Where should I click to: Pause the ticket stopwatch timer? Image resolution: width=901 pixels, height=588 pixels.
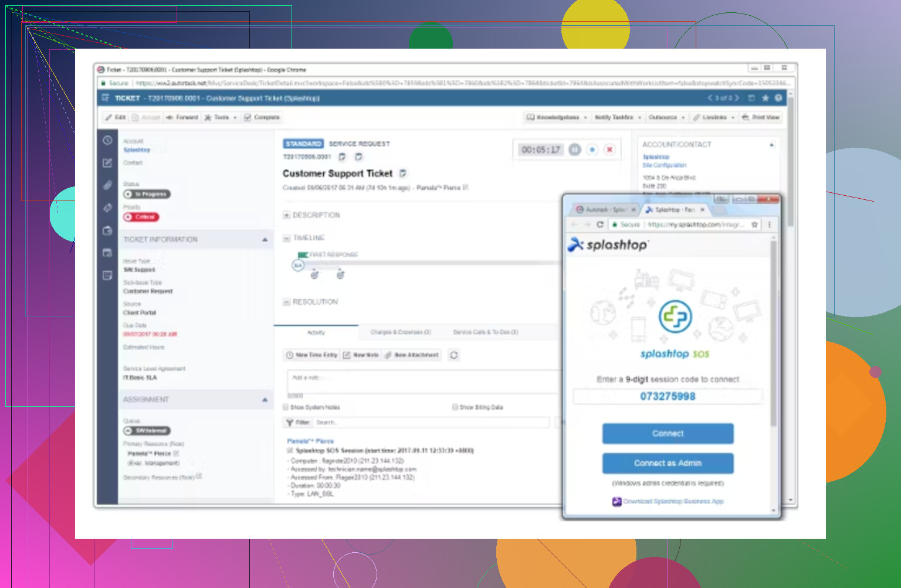click(575, 150)
